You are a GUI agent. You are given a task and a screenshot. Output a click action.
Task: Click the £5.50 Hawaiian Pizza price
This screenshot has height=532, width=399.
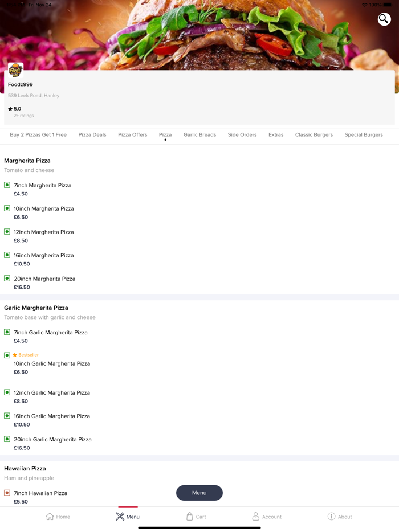tap(21, 502)
